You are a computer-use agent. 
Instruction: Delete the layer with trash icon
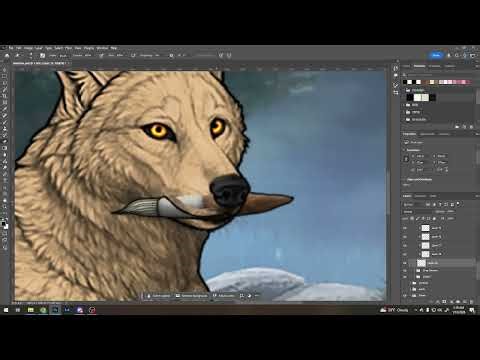pos(472,301)
